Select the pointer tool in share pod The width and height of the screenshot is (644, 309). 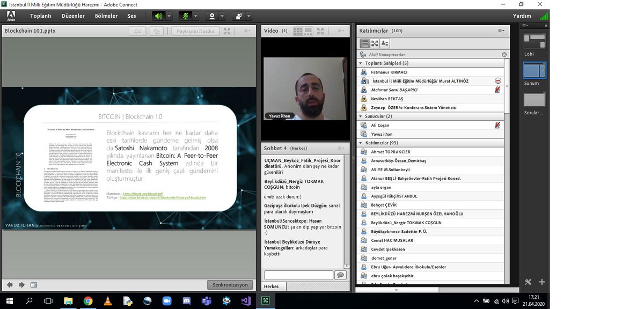point(156,31)
